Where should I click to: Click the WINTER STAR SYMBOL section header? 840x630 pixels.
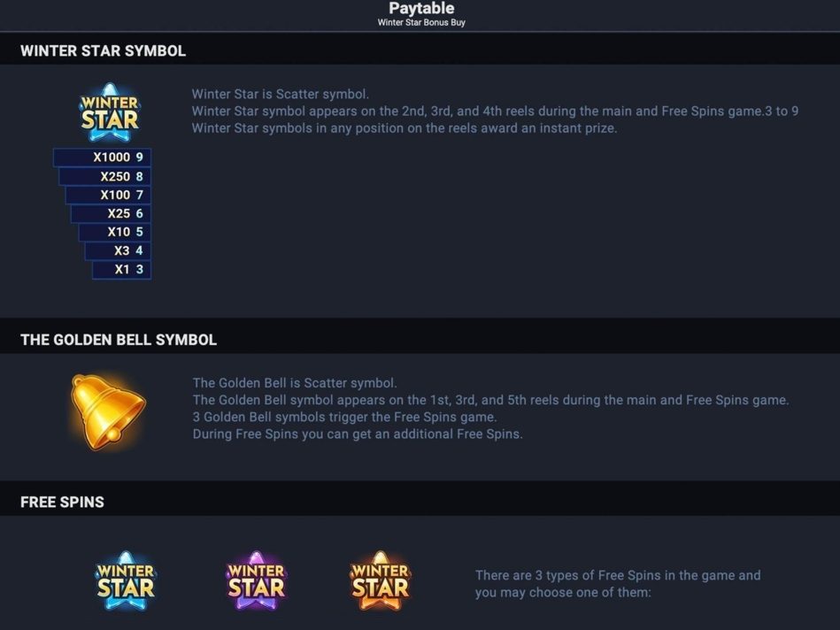[103, 51]
